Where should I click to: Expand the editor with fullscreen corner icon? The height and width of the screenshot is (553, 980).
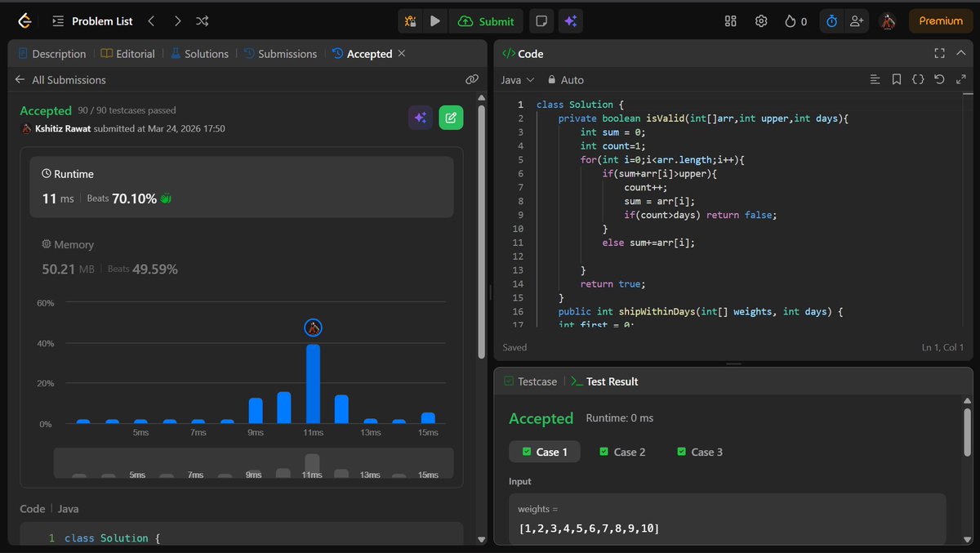pos(960,79)
